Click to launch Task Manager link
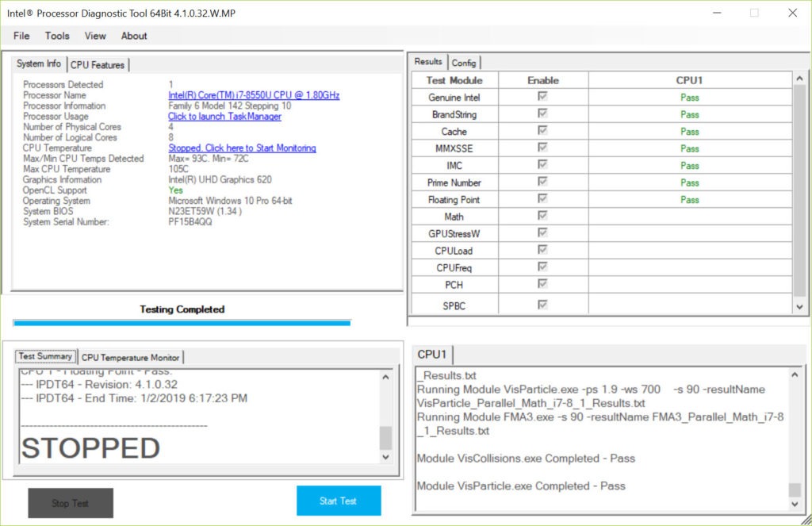This screenshot has width=812, height=526. coord(224,117)
